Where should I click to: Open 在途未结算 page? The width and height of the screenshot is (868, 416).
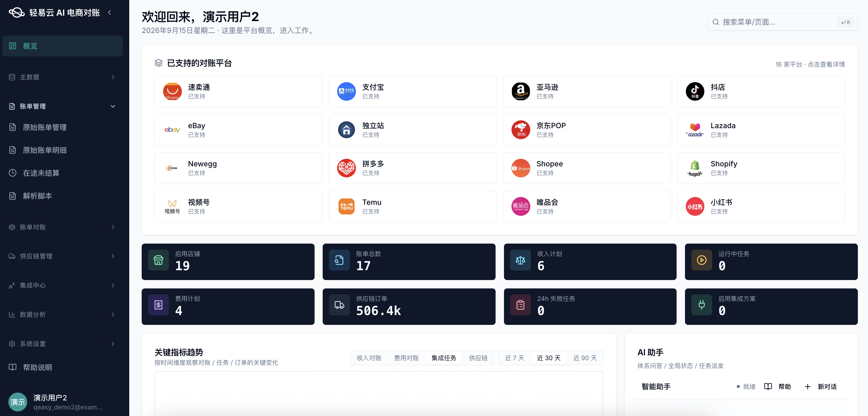pyautogui.click(x=62, y=173)
